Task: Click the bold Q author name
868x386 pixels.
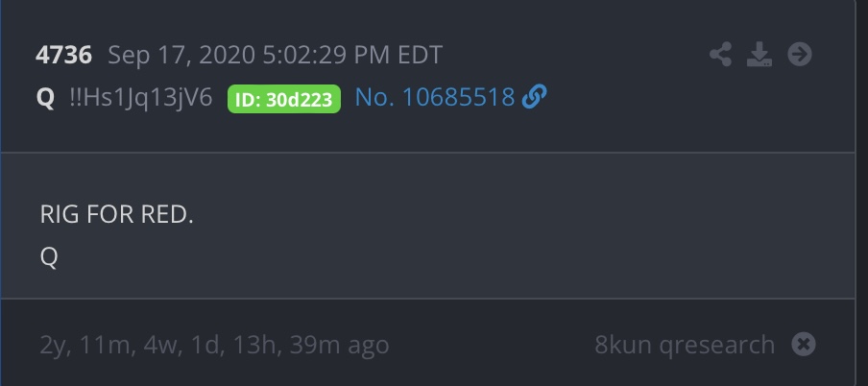Action: (45, 98)
